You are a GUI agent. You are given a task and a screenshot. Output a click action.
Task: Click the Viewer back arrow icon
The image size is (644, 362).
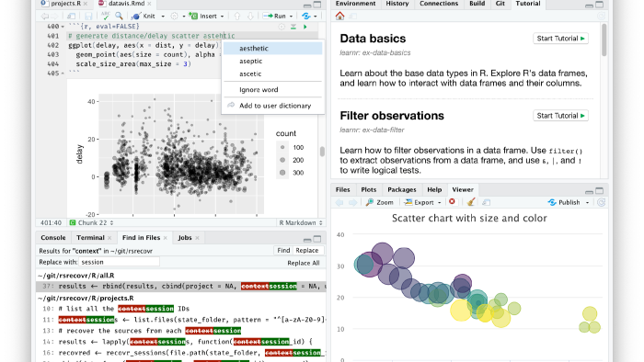click(x=339, y=202)
